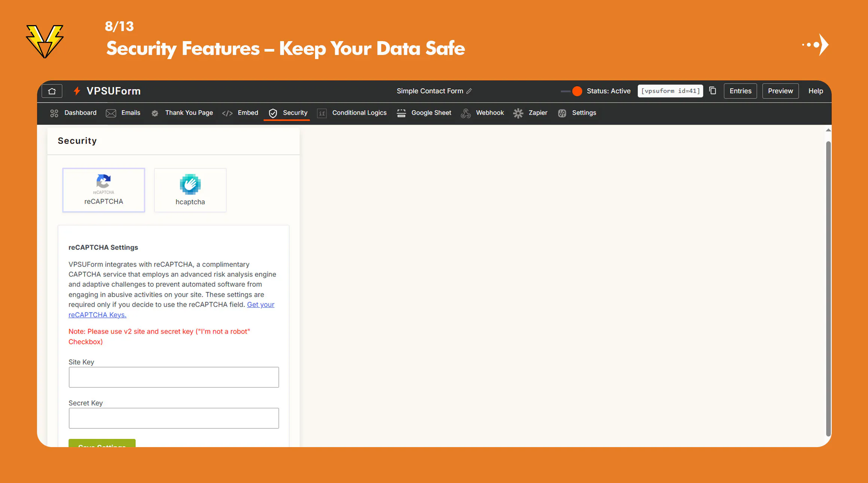Open the Zapier tab

pyautogui.click(x=538, y=113)
